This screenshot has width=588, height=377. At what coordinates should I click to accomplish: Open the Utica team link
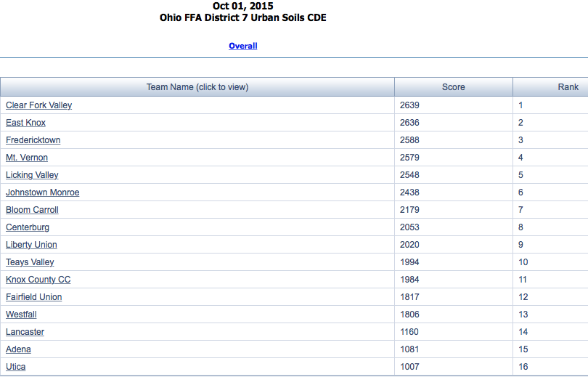(15, 367)
